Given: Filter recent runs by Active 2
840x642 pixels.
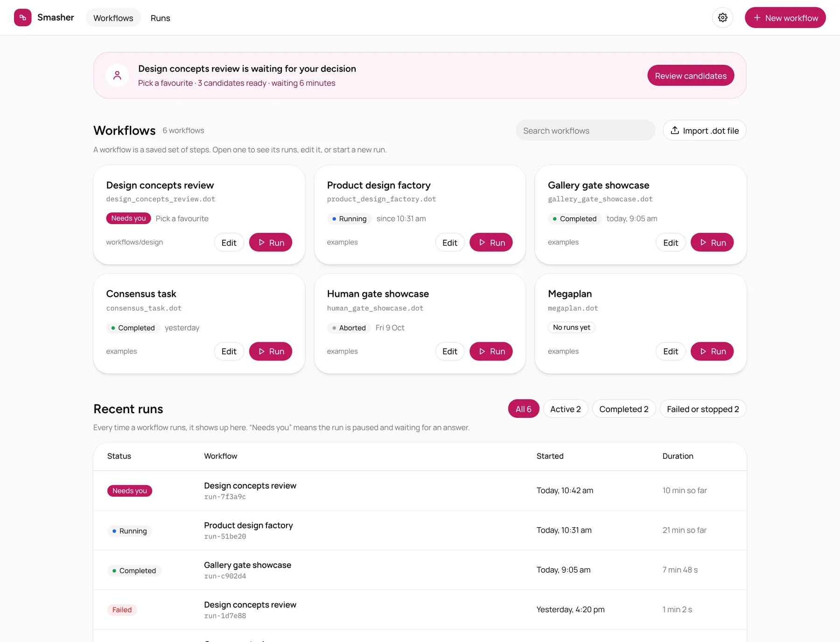Looking at the screenshot, I should 565,409.
